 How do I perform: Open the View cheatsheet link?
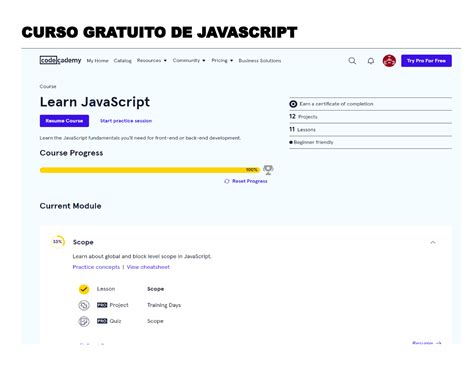[x=148, y=267]
